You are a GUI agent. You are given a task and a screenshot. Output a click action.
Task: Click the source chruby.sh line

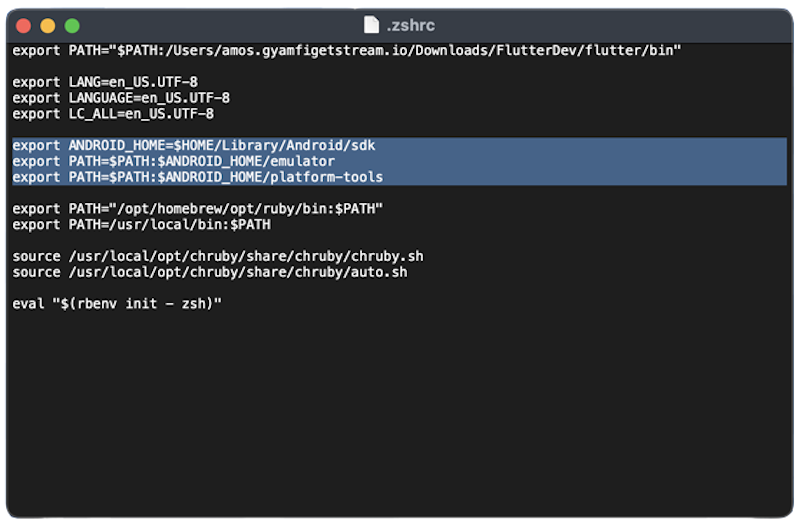point(218,256)
